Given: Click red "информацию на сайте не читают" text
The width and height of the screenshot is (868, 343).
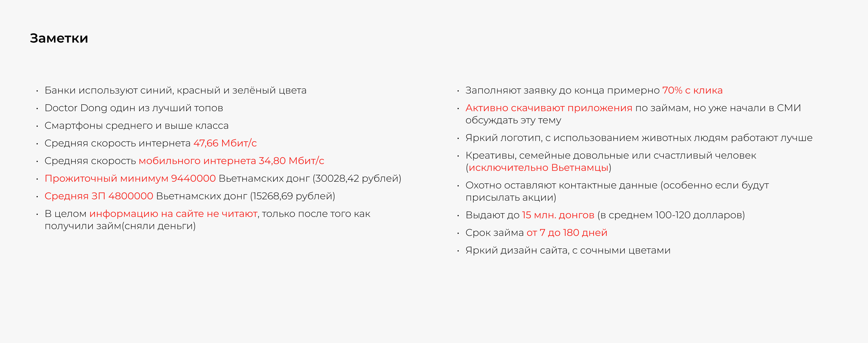Looking at the screenshot, I should (173, 214).
